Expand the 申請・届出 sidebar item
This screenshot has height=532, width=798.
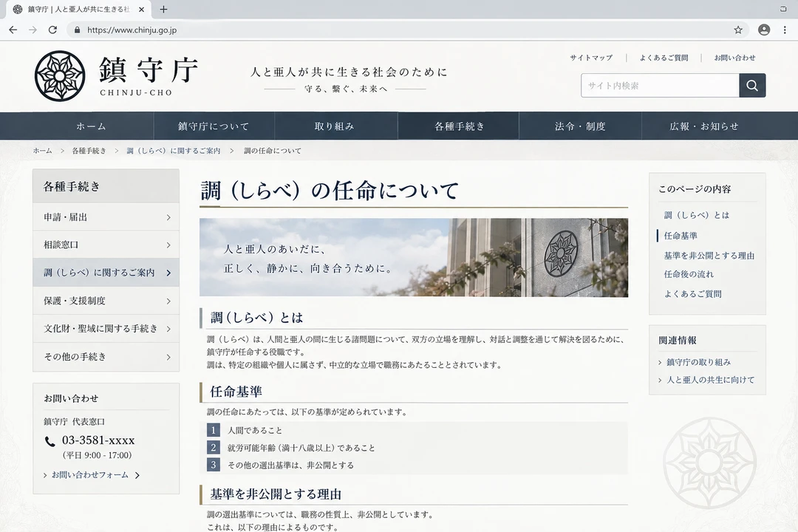point(106,217)
